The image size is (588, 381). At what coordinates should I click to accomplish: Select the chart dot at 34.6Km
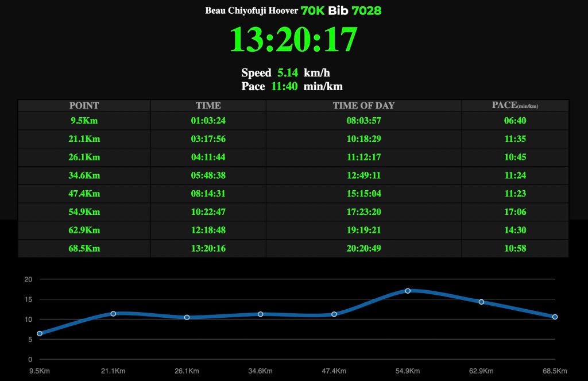(261, 314)
